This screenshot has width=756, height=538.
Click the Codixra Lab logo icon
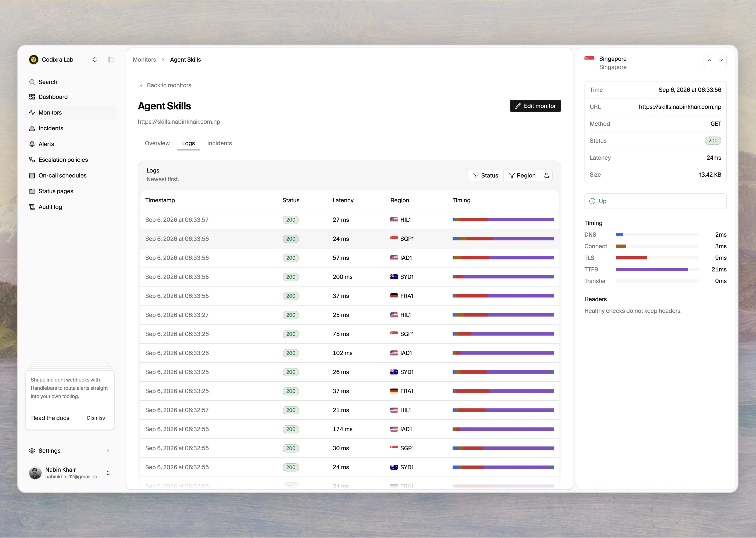click(x=33, y=60)
